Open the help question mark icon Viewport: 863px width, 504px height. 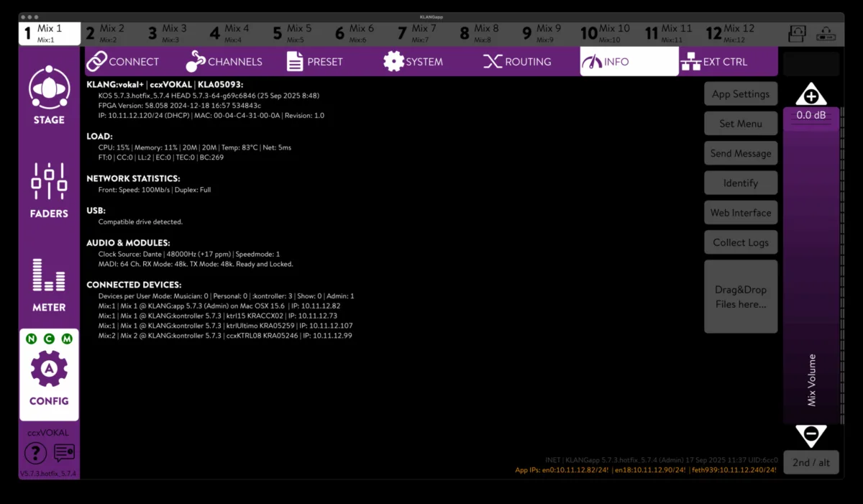pyautogui.click(x=35, y=453)
